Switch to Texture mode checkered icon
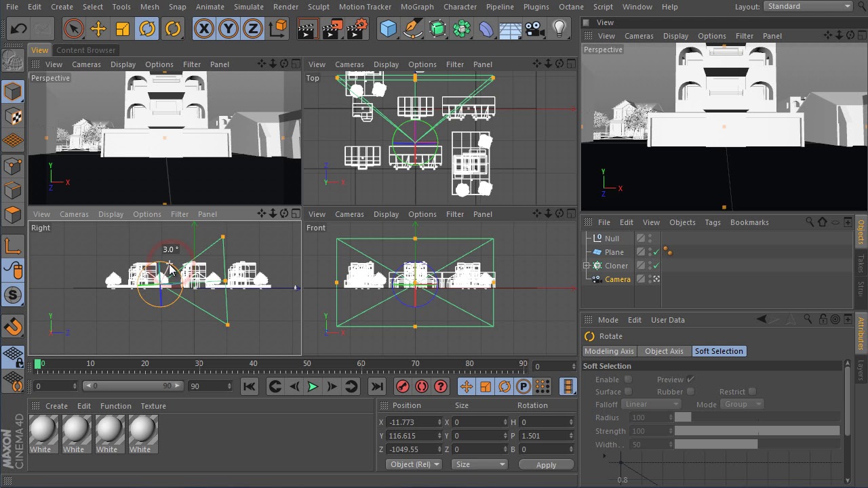This screenshot has width=868, height=488. click(x=13, y=116)
